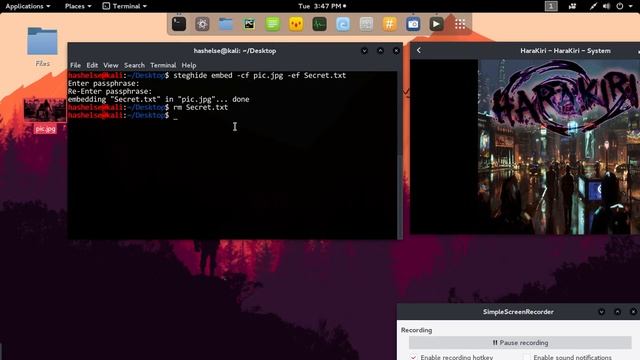Minimize the SimpleScreenRecorder window

602,312
